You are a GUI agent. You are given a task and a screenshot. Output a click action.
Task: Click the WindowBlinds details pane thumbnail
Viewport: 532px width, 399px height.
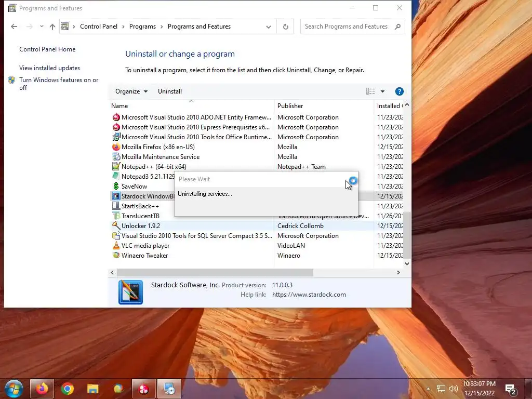pyautogui.click(x=130, y=292)
